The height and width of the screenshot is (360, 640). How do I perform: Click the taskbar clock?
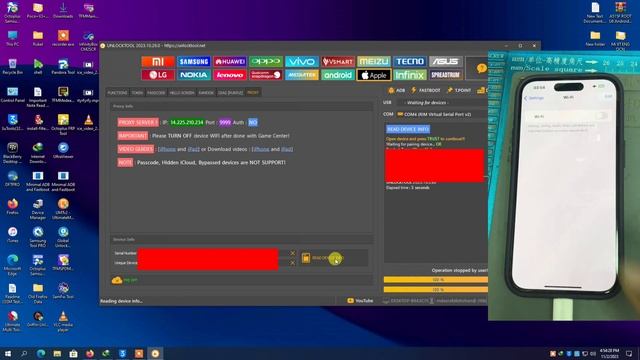click(610, 353)
